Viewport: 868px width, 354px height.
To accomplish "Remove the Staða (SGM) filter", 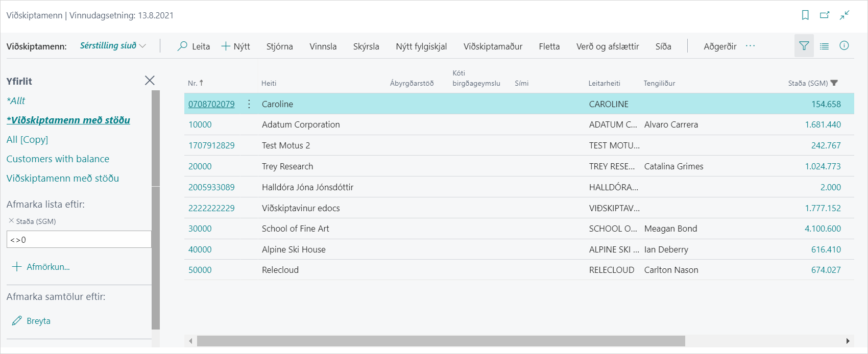I will 11,221.
